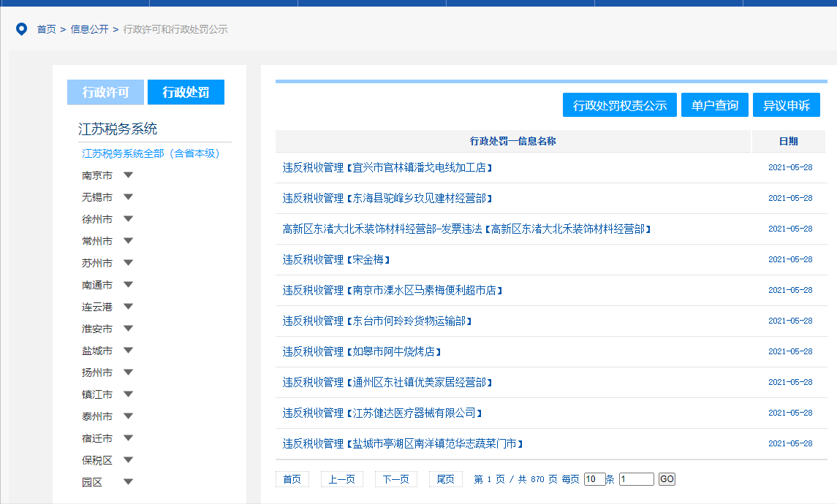The height and width of the screenshot is (504, 837).
Task: Open 高新区东渚大北禾装饰材料经营部 发票违法 record
Action: tap(466, 229)
